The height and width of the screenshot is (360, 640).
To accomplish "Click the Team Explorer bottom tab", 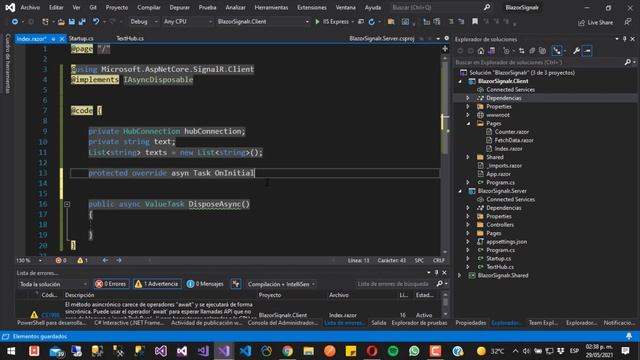I will point(543,323).
